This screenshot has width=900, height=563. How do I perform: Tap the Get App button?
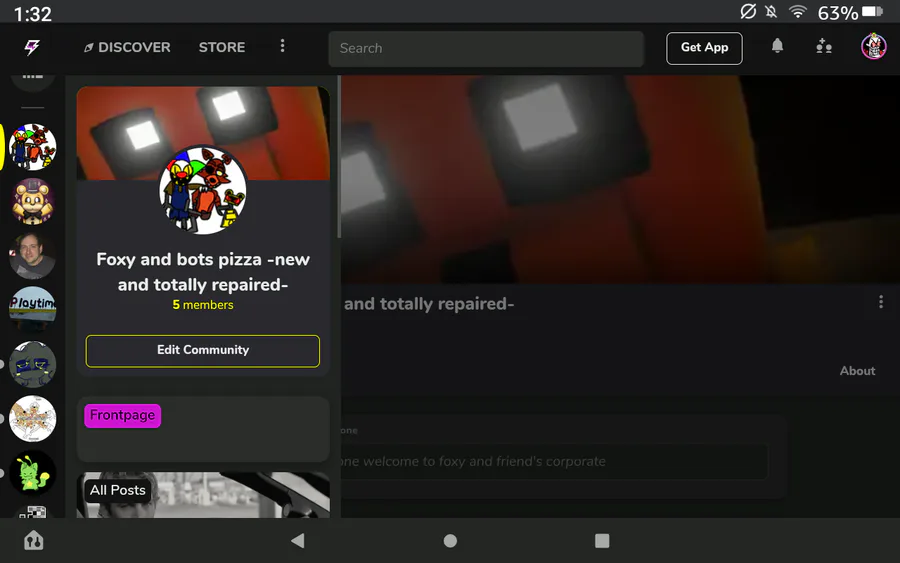[704, 48]
